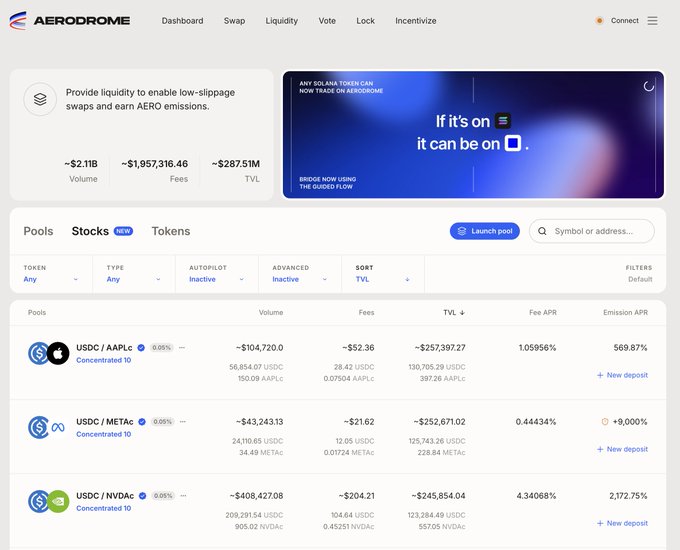Click the orange wallet status dot

coord(599,20)
